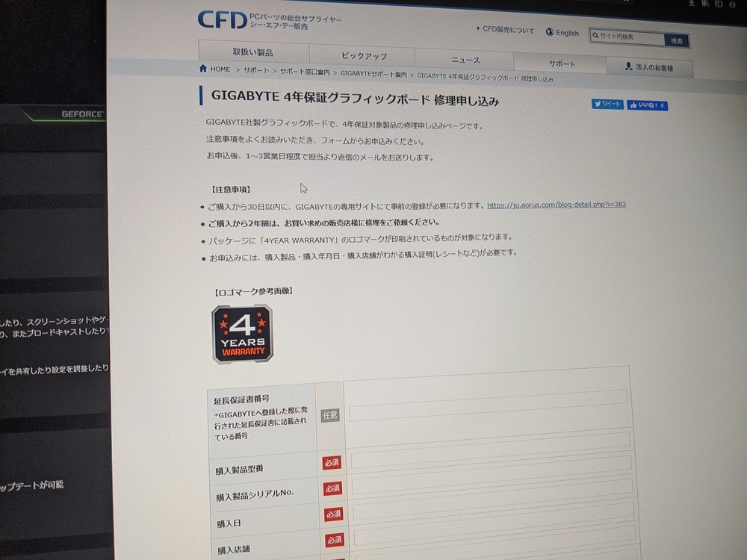This screenshot has height=560, width=747.
Task: Go to HOME in the breadcrumb
Action: pos(220,69)
